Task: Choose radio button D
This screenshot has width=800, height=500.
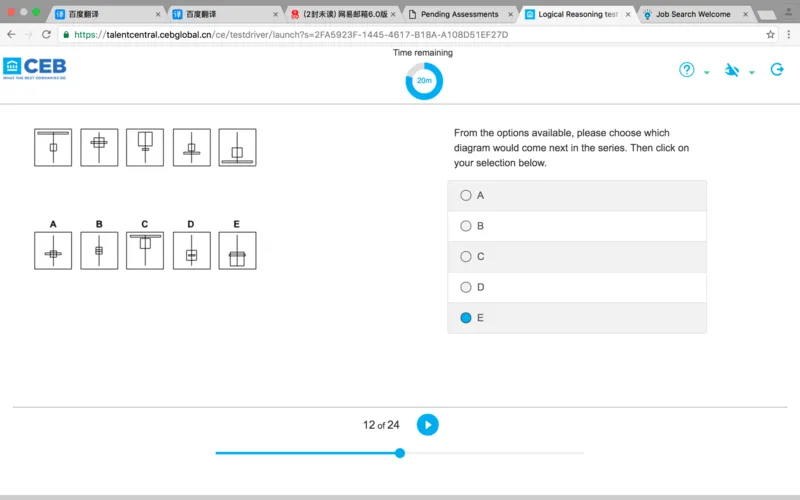Action: [x=466, y=287]
